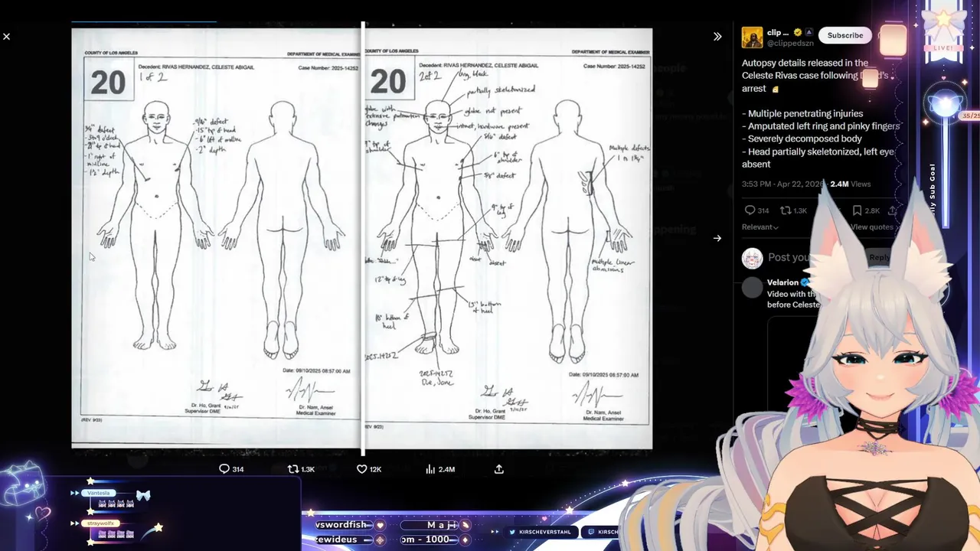Go to next image with right arrow
This screenshot has width=980, height=551.
717,238
